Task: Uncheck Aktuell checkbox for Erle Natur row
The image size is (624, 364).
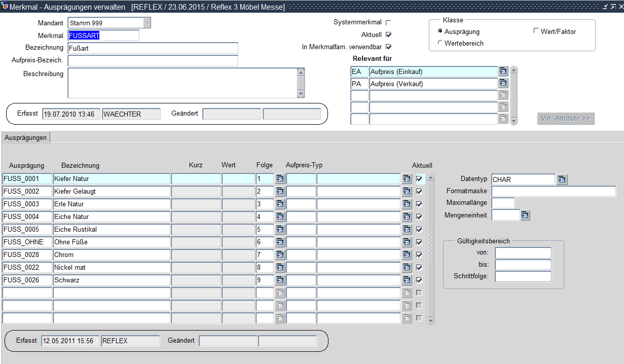Action: [x=419, y=204]
